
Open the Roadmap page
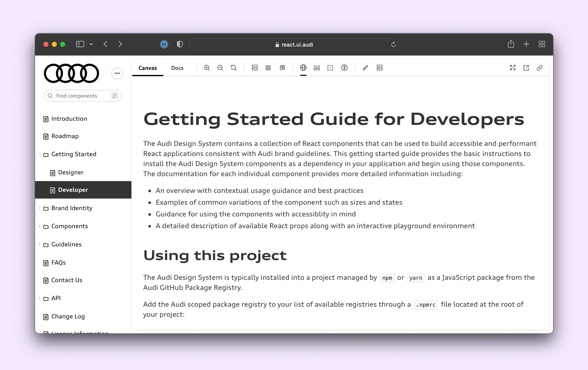(x=65, y=136)
